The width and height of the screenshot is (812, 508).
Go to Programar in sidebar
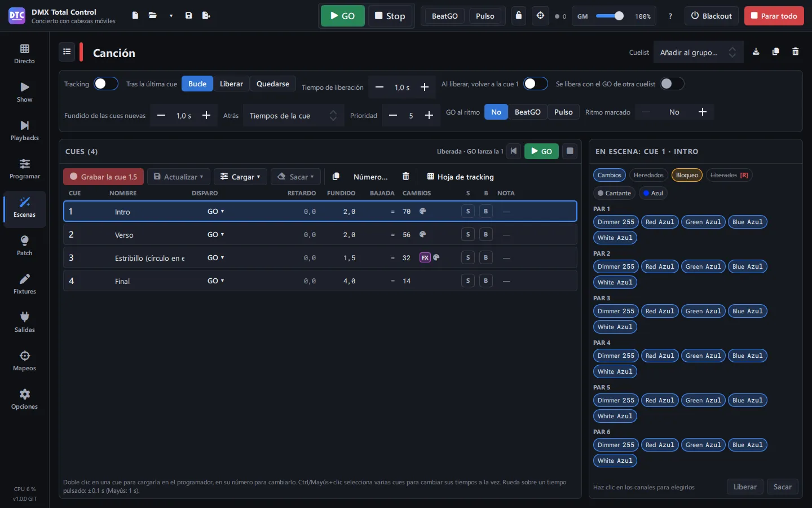coord(25,169)
